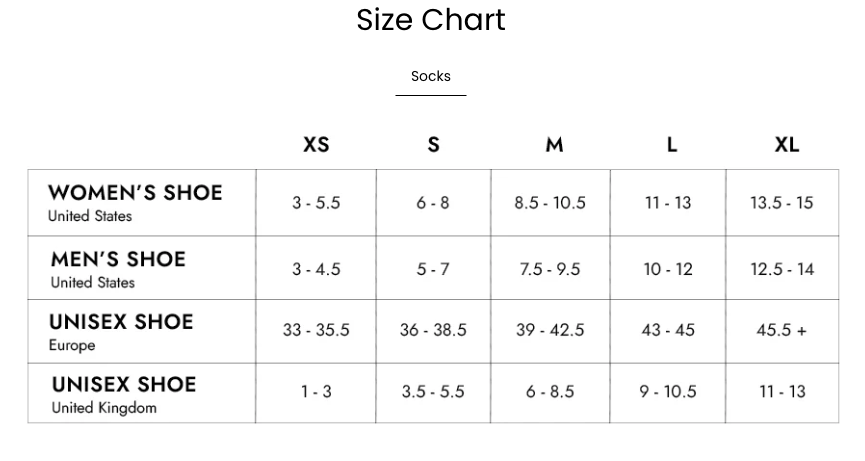Image resolution: width=865 pixels, height=461 pixels.
Task: Select women's XL cell showing 13.5 - 15
Action: tap(782, 203)
